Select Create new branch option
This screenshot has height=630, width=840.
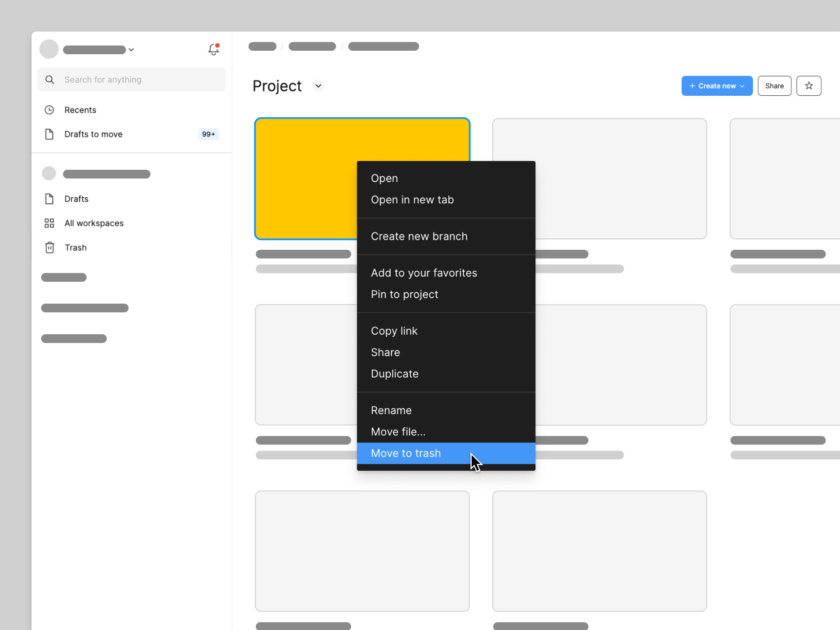[419, 236]
